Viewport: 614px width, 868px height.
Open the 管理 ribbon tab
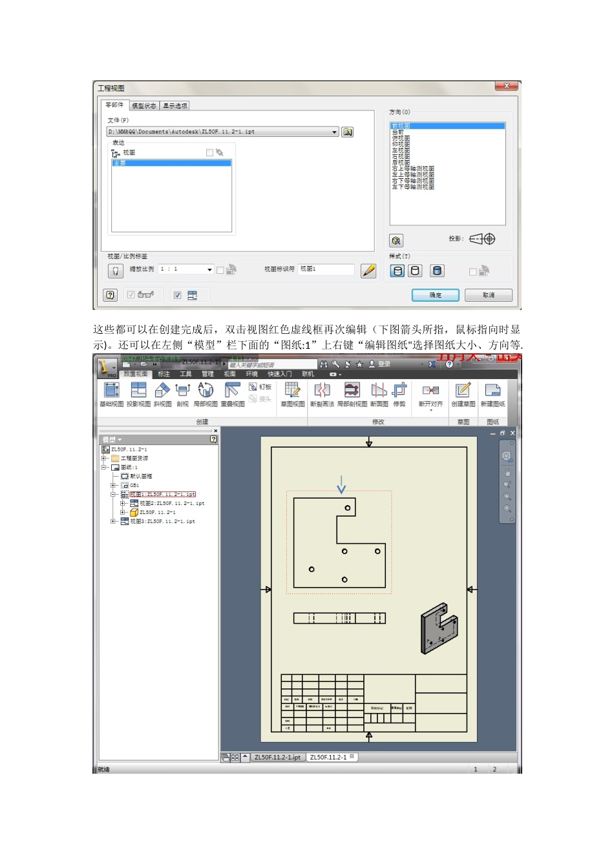click(207, 374)
